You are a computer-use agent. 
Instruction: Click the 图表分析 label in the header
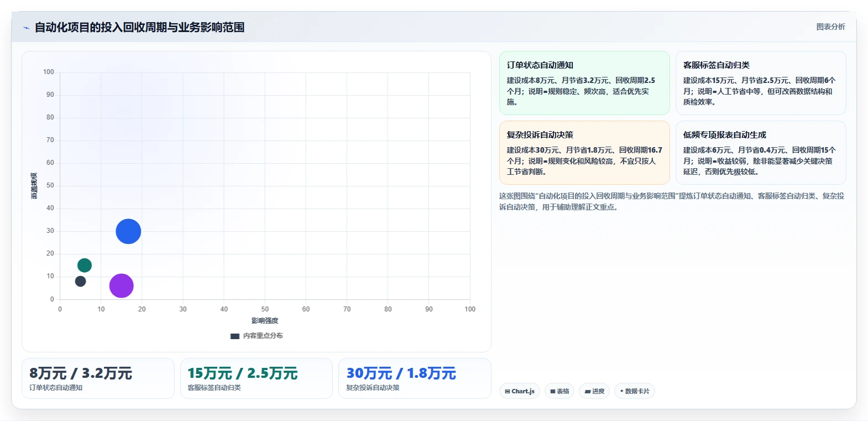click(x=830, y=27)
